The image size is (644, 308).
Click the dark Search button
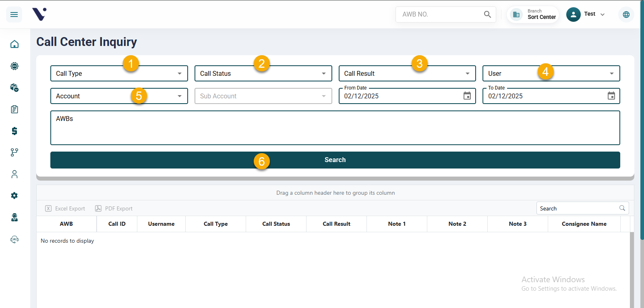click(335, 160)
